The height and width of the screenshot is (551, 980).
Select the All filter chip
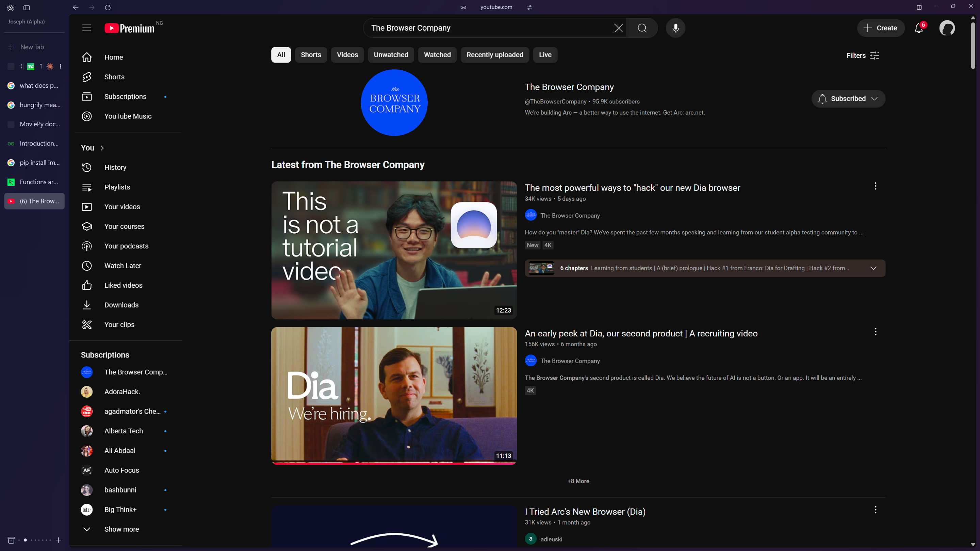(x=281, y=55)
